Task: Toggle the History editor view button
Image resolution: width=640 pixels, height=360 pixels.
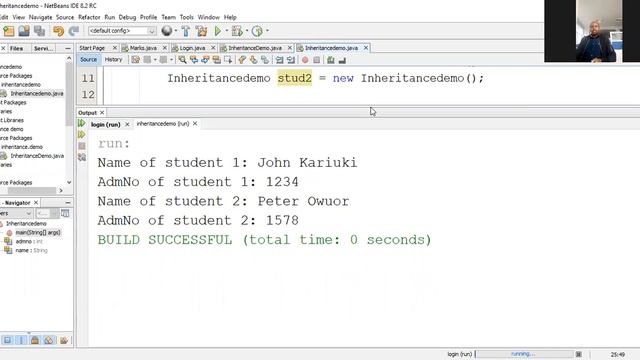Action: point(113,60)
